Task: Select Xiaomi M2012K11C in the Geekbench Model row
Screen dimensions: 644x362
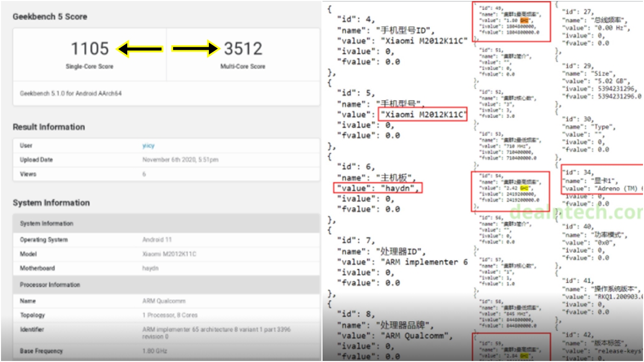Action: click(x=169, y=254)
